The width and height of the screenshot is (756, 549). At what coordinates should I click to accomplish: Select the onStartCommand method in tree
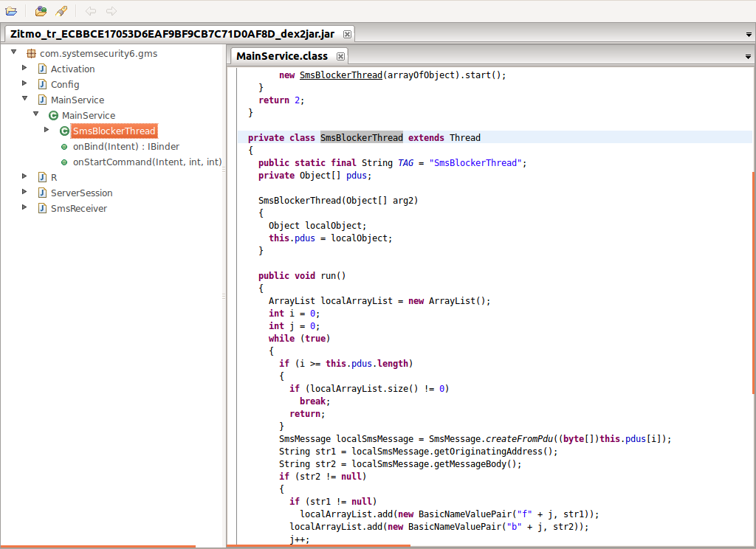(147, 162)
